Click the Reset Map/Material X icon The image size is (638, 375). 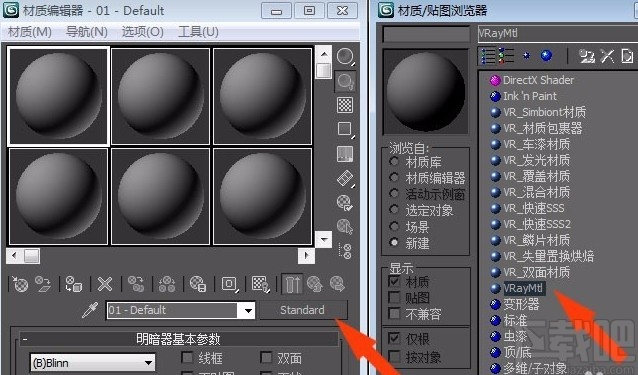click(105, 284)
